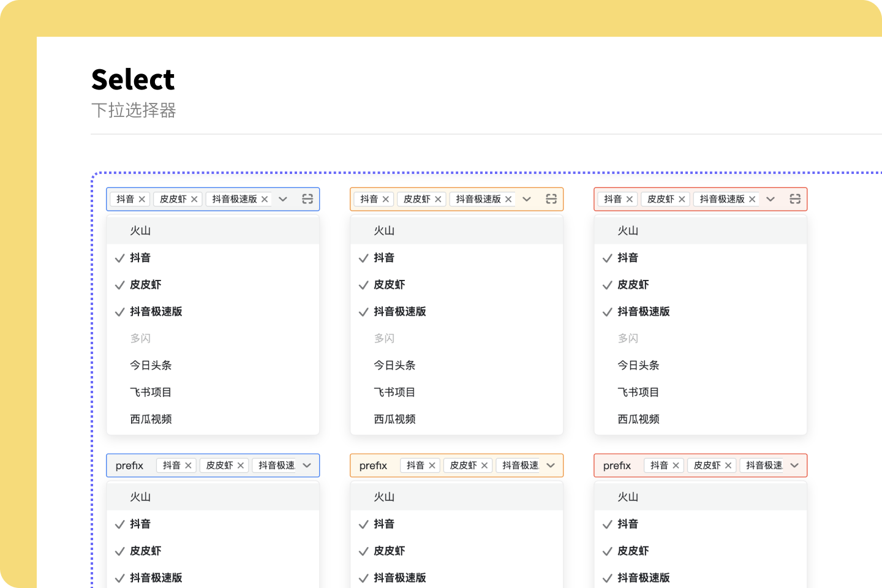Click checkmark beside 抖音 under orange prefix select
Screen dimensions: 882x588
pos(364,524)
